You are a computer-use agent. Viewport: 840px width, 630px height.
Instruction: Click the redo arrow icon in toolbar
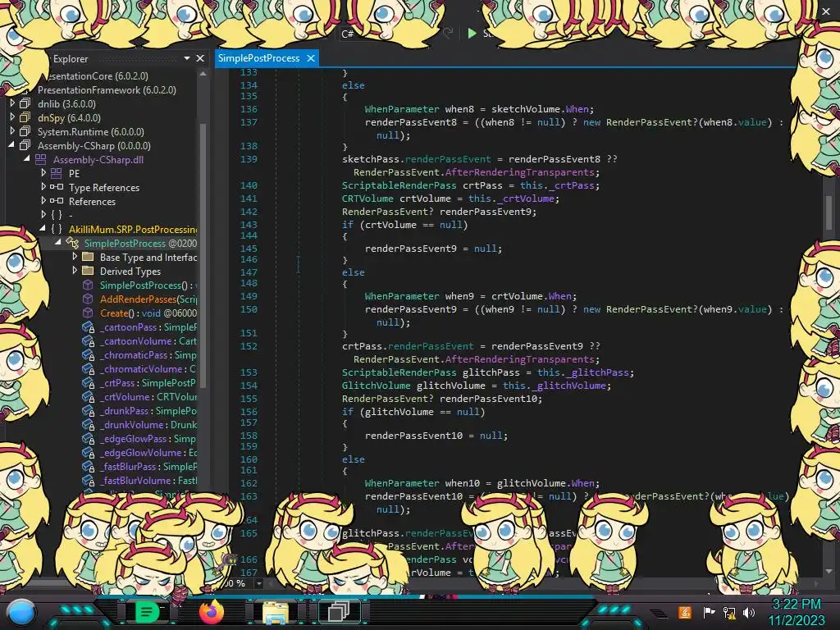click(448, 33)
